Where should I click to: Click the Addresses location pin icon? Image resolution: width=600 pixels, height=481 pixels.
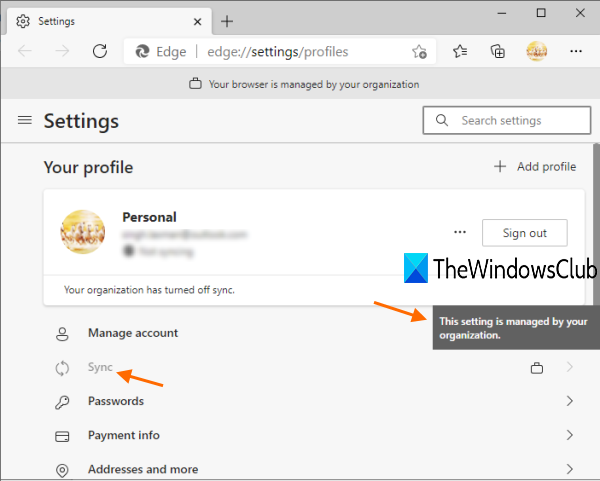coord(62,470)
